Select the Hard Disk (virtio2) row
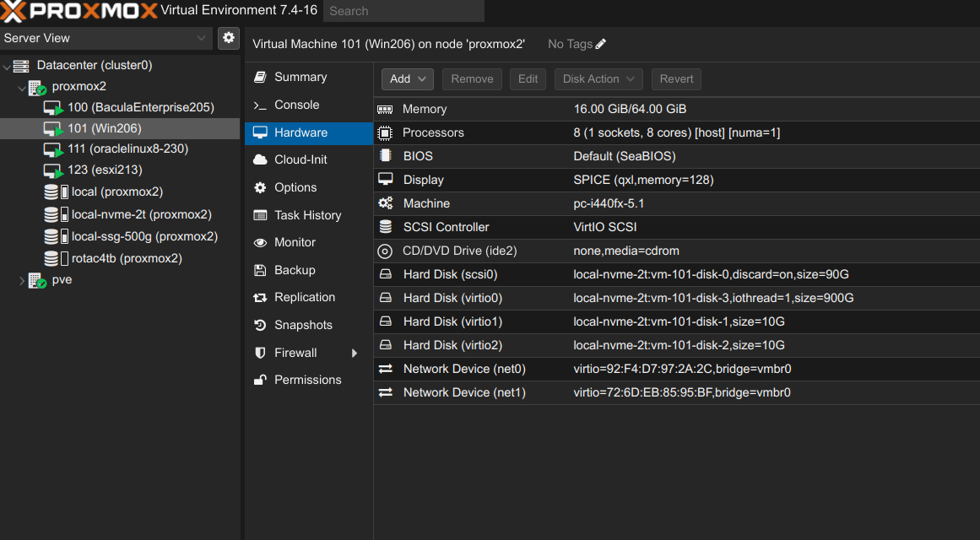The width and height of the screenshot is (980, 540). (677, 346)
